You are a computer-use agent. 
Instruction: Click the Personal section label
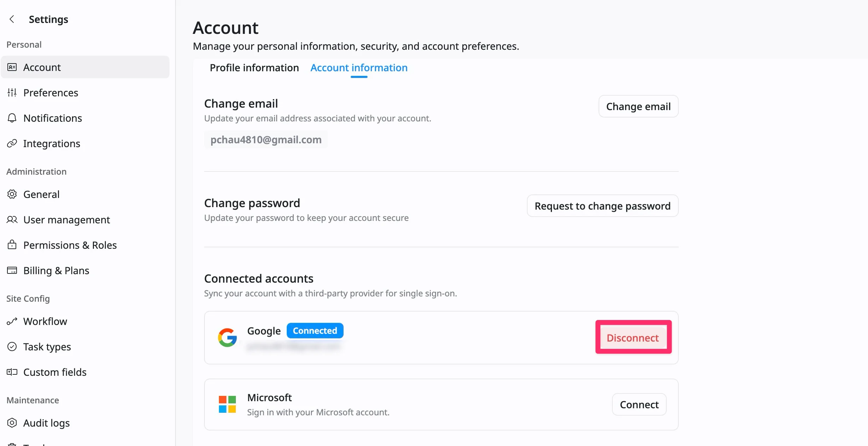24,44
